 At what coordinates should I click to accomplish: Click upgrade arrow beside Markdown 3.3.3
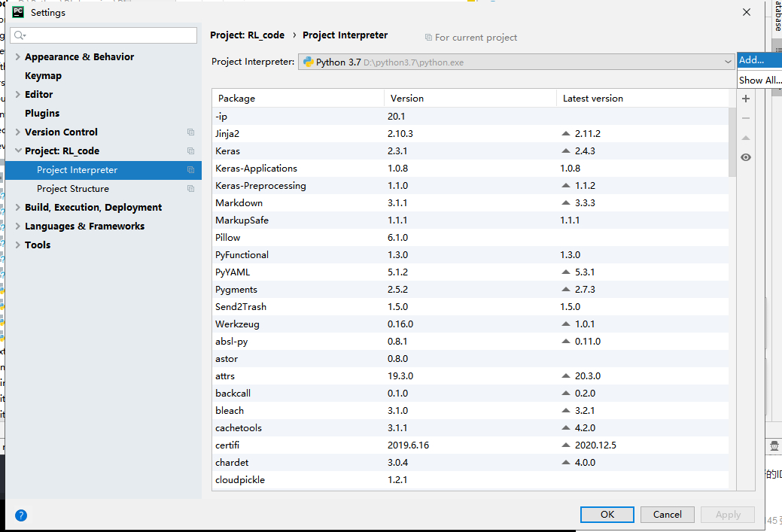click(565, 202)
